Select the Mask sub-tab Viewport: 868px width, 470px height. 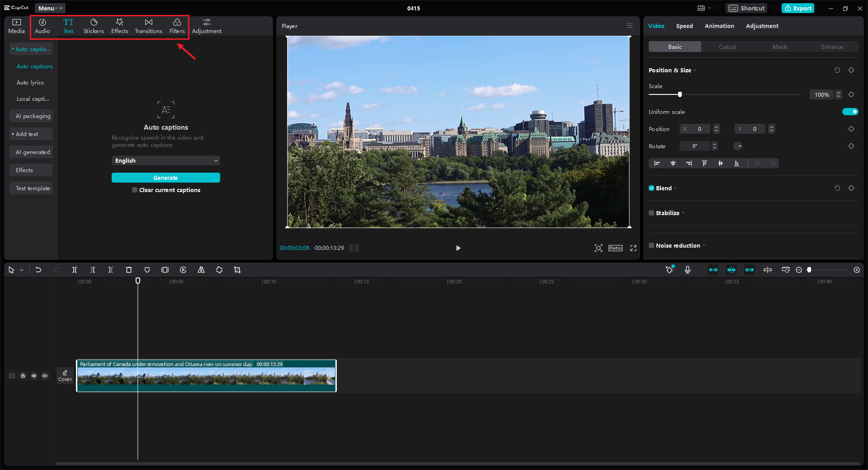tap(780, 47)
